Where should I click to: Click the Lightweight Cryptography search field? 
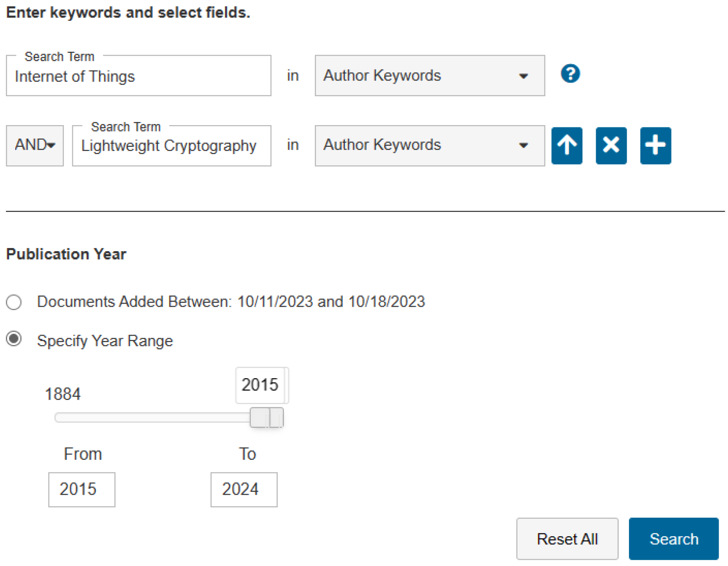click(x=171, y=146)
